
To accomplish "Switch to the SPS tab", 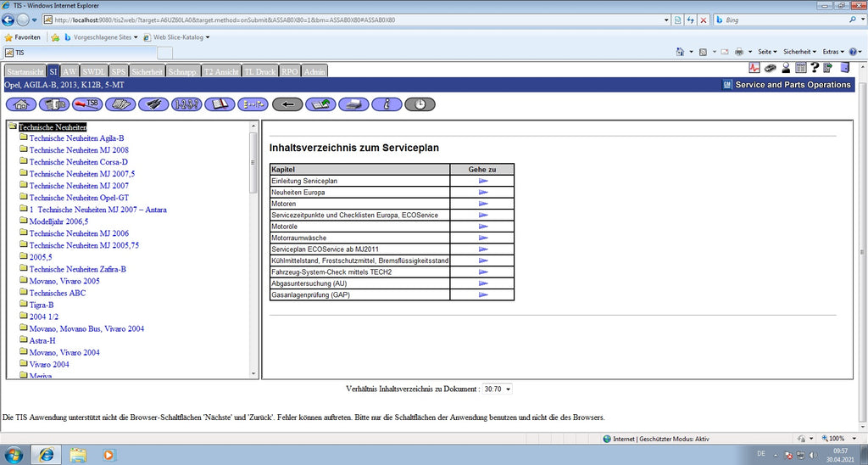I will pos(119,71).
